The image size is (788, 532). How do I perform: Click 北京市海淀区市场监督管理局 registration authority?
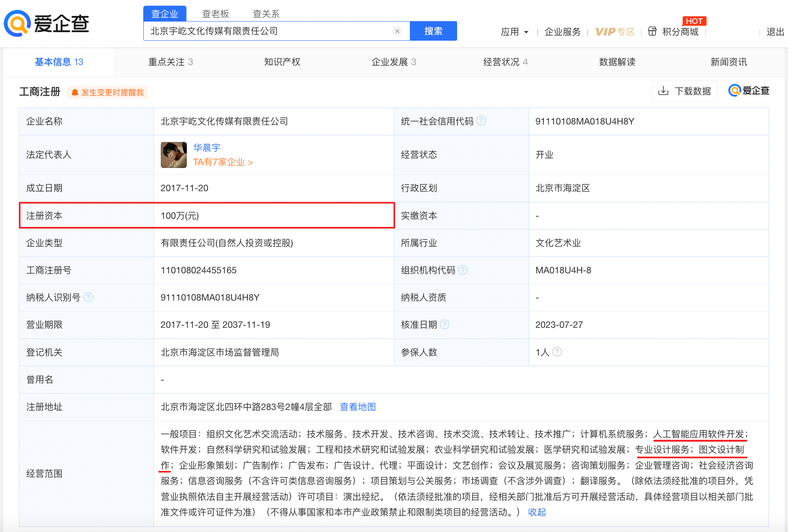(x=220, y=352)
